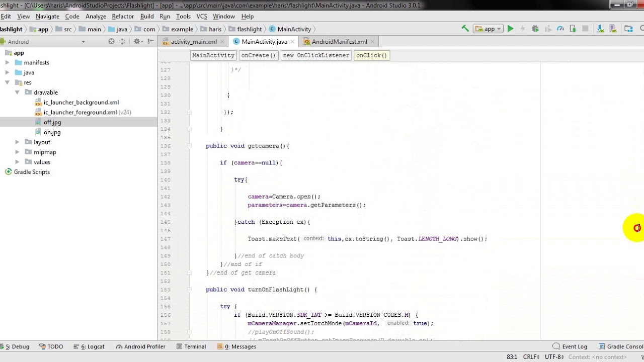This screenshot has width=644, height=362.
Task: Collapse all in the Project panel
Action: pos(122,42)
